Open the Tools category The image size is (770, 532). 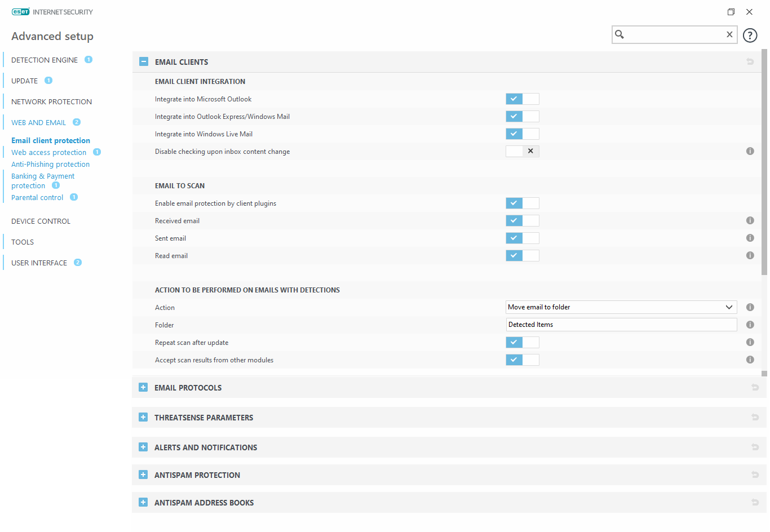tap(23, 242)
